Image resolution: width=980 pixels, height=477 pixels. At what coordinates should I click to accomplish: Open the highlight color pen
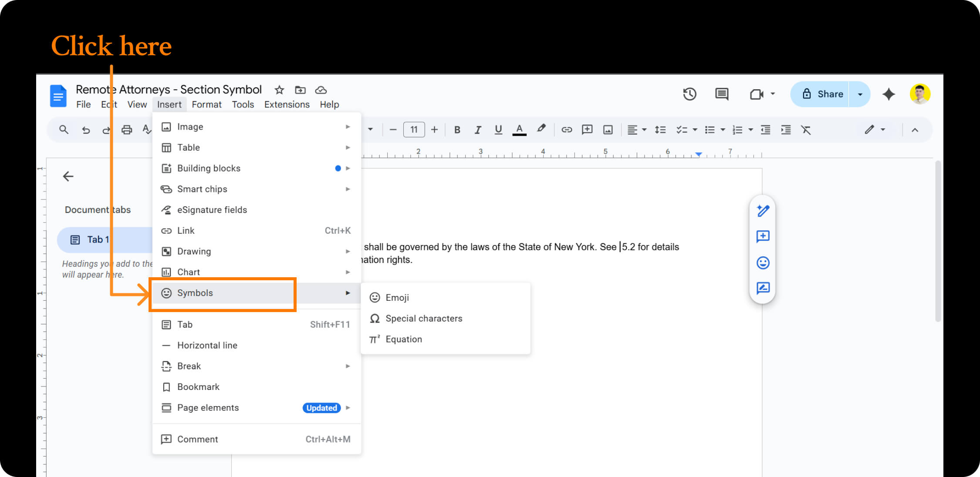click(x=541, y=129)
